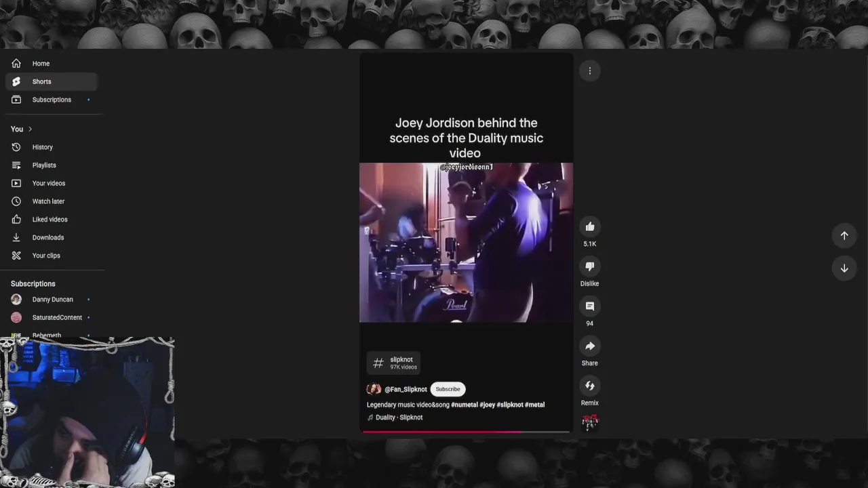The image size is (868, 488).
Task: Click Danny Duncan channel avatar
Action: (16, 300)
